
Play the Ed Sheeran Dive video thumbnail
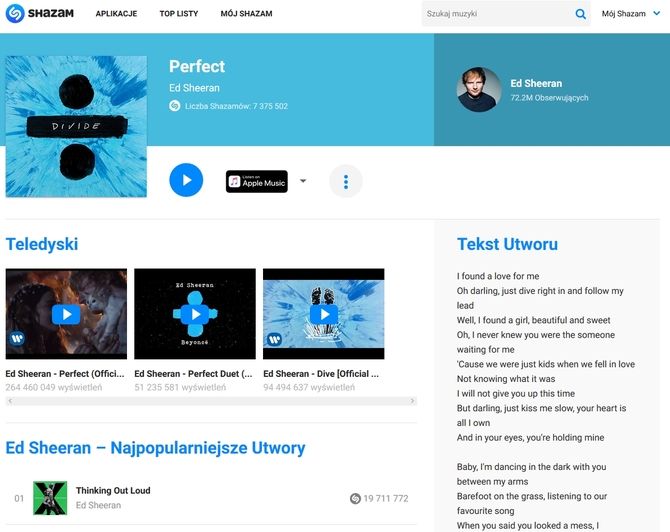click(x=323, y=314)
